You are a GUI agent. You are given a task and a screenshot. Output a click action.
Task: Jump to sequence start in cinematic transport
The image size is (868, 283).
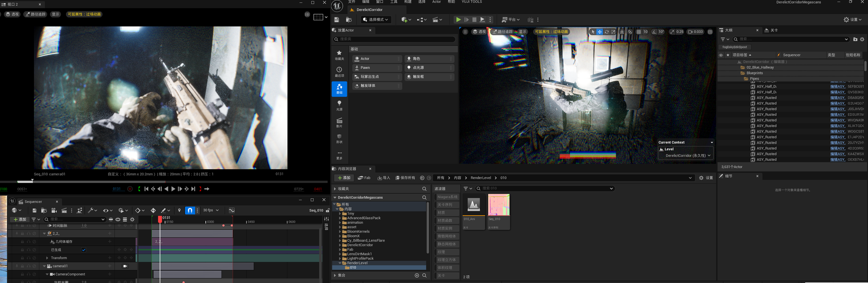pos(147,189)
